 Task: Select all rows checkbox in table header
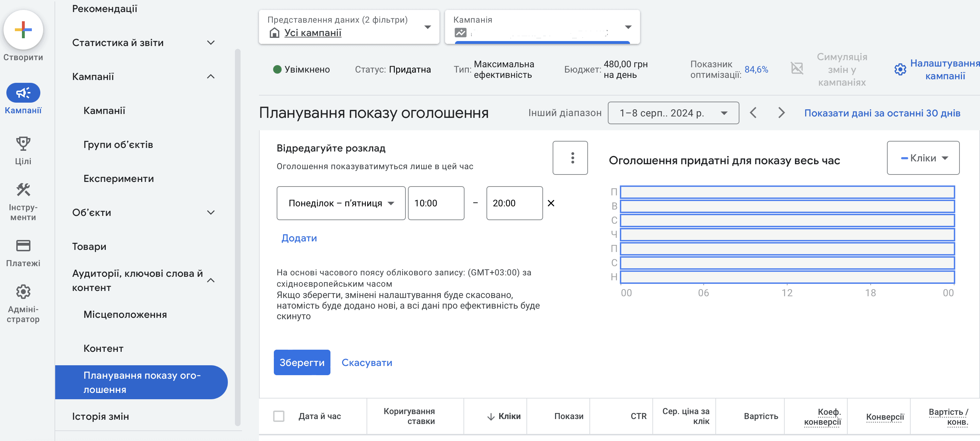279,416
